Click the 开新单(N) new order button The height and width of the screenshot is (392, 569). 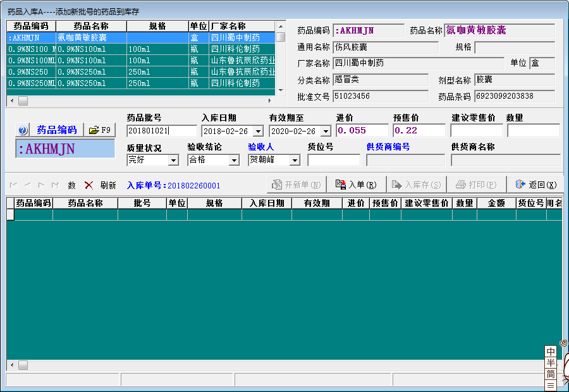click(297, 185)
